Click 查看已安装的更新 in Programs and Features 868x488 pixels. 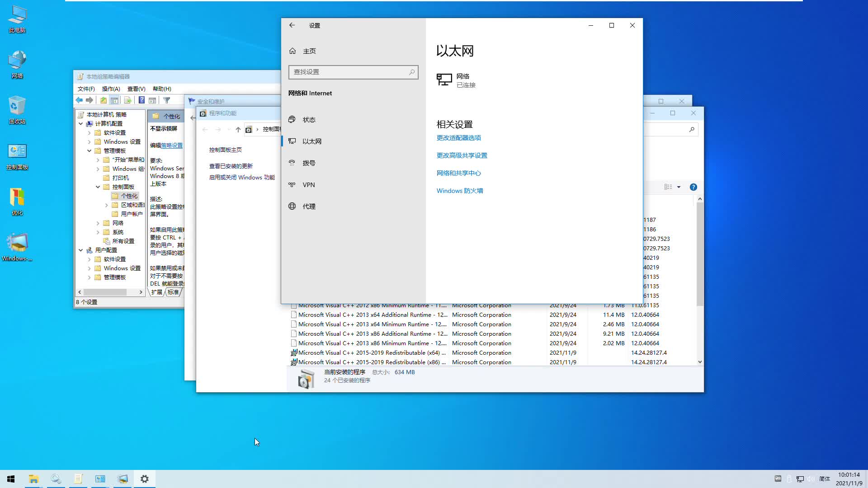point(231,166)
